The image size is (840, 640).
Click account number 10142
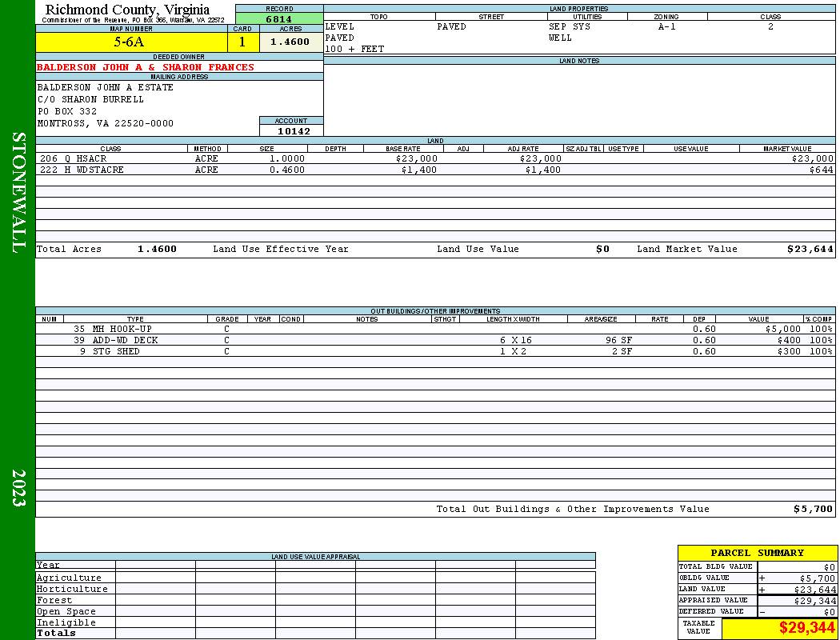[x=294, y=130]
